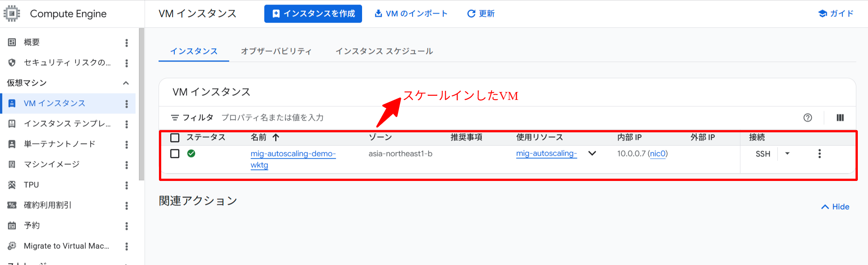The image size is (868, 265).
Task: Open more options for インスタンス テンプレート
Action: (126, 124)
